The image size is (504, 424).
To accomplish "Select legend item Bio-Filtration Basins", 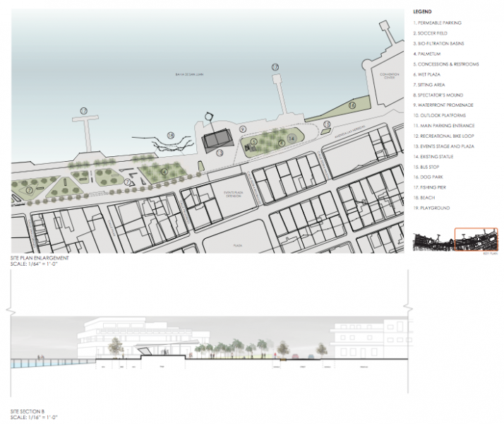I will pyautogui.click(x=441, y=44).
